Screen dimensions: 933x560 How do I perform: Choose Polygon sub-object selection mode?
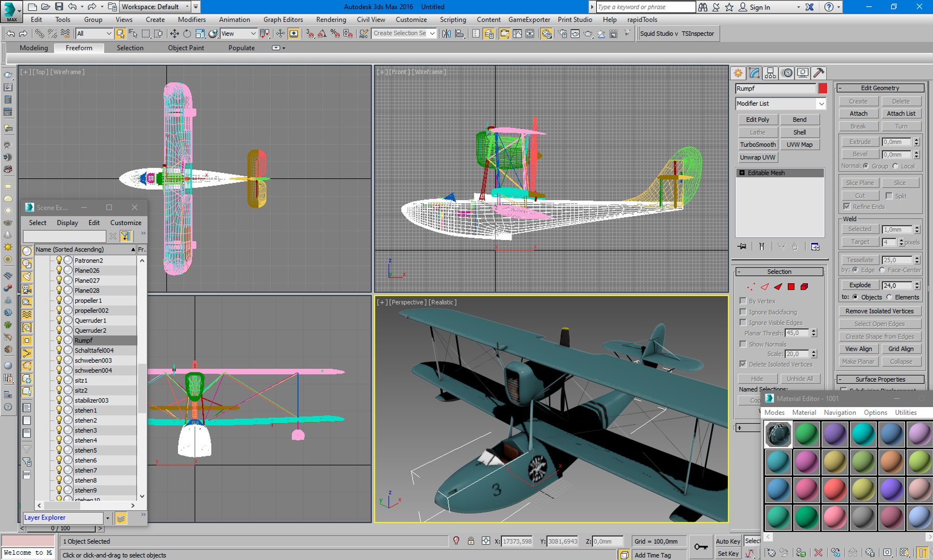coord(791,287)
